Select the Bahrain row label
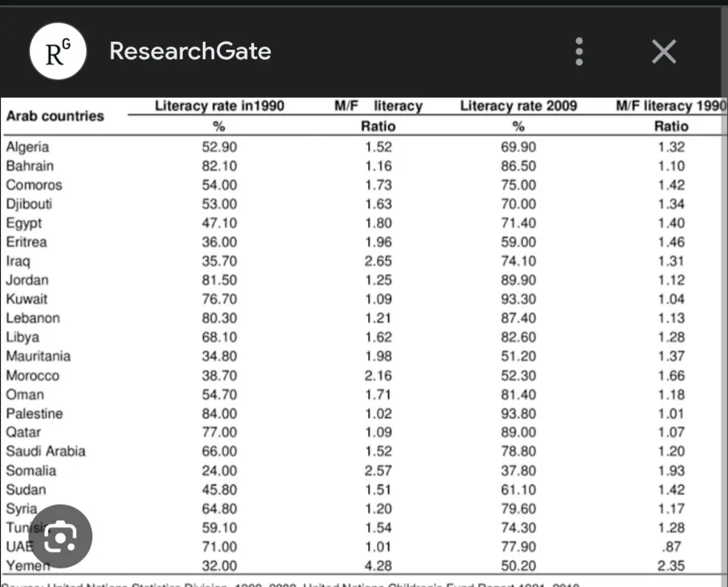Viewport: 728px width, 587px height. click(30, 166)
